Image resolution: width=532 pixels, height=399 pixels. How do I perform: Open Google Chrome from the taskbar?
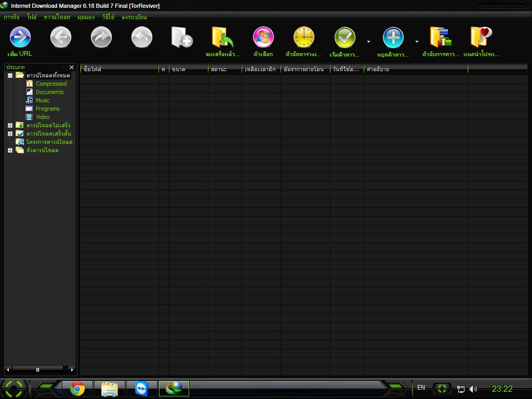(77, 389)
